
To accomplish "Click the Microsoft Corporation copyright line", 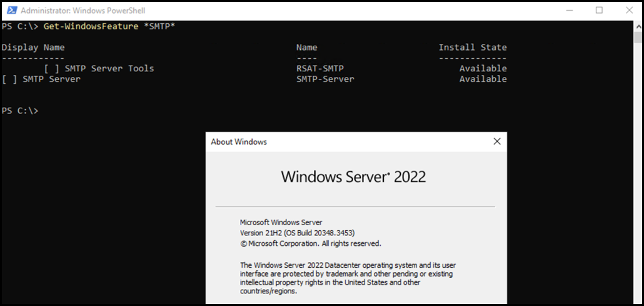I will coord(311,243).
